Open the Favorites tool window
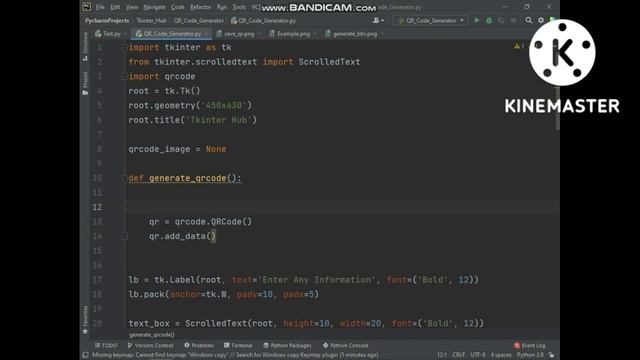The height and width of the screenshot is (360, 640). click(85, 320)
